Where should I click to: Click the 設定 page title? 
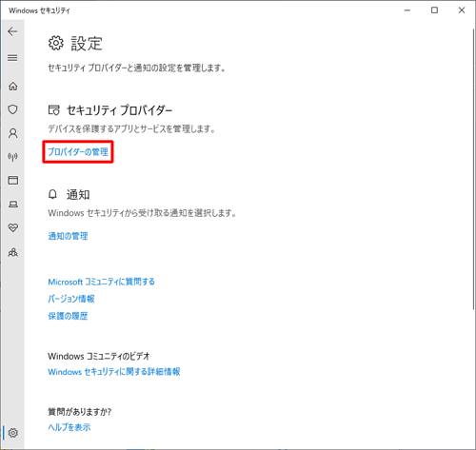coord(87,44)
